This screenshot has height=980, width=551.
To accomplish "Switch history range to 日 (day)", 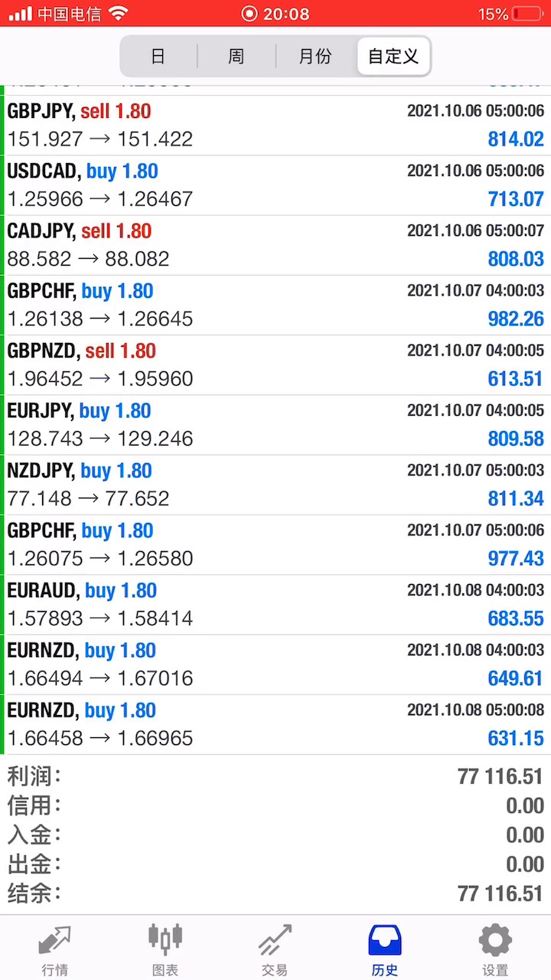I will point(158,56).
